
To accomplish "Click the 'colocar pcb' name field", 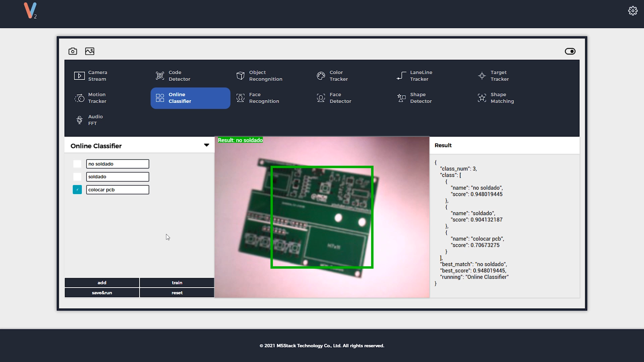I will [x=117, y=190].
